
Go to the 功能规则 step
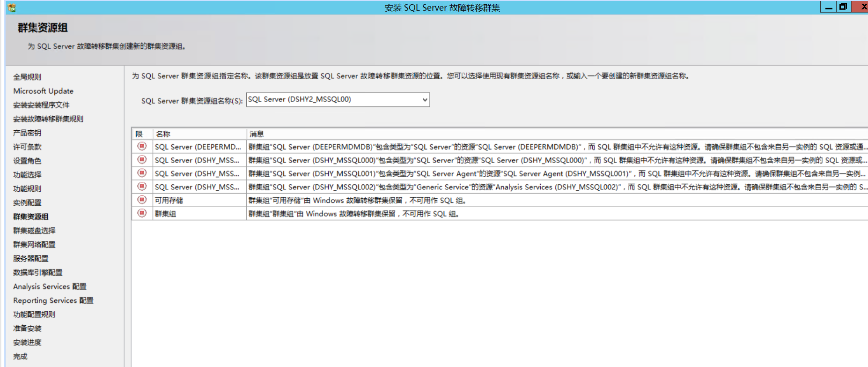(x=27, y=189)
